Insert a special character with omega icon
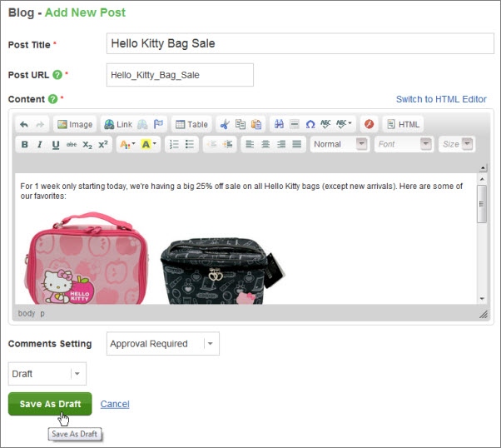501x448 pixels. point(310,124)
